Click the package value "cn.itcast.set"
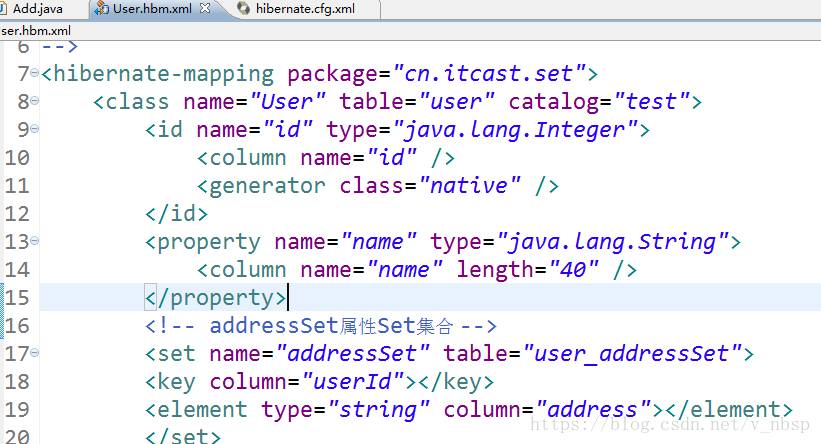This screenshot has width=821, height=444. [x=489, y=73]
